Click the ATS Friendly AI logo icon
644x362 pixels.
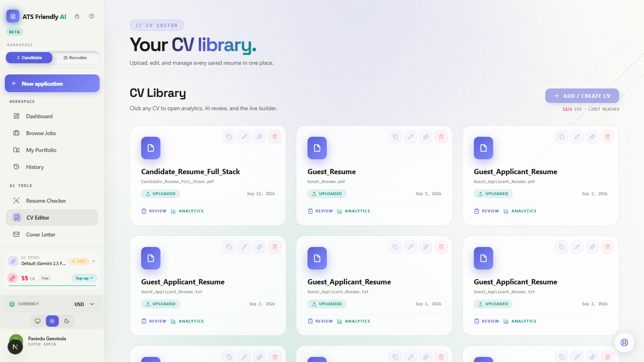tap(13, 16)
